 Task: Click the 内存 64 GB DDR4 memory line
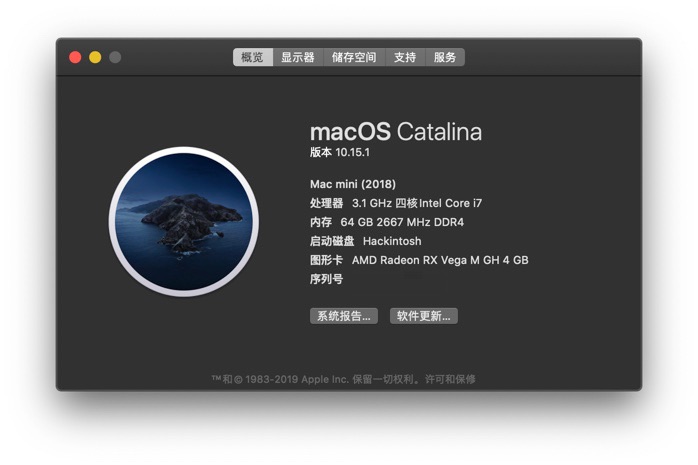387,222
